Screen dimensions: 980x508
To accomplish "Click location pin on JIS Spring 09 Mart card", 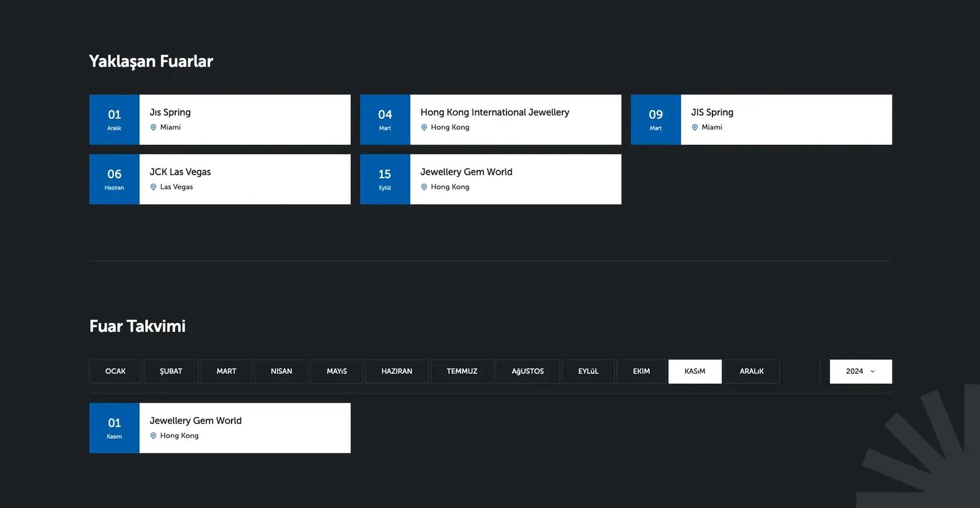I will pyautogui.click(x=695, y=127).
